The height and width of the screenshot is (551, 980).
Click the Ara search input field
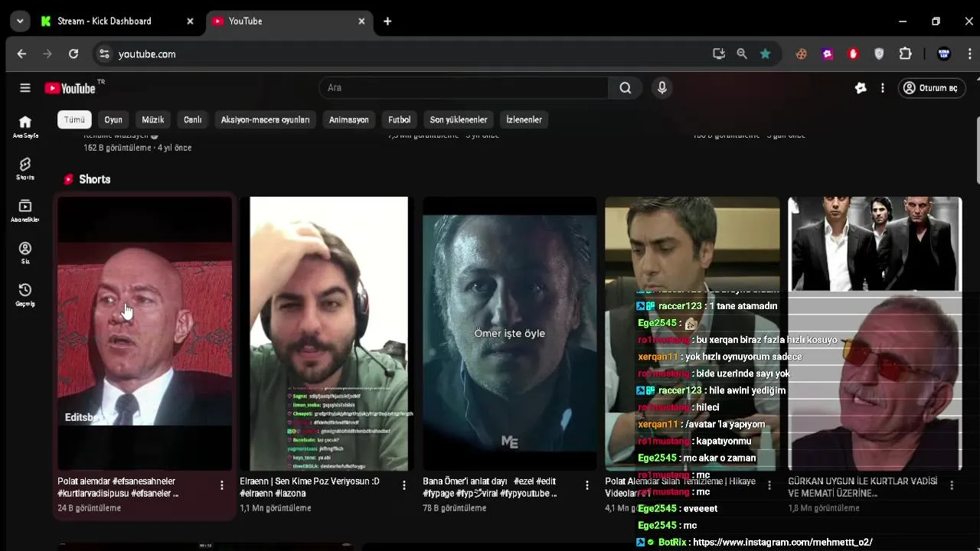pos(464,88)
